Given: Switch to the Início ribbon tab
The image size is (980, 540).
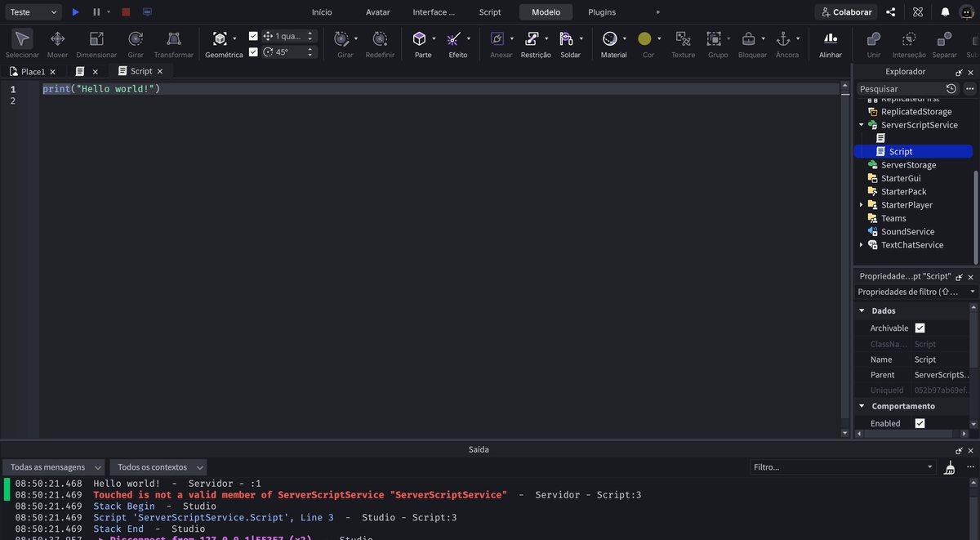Looking at the screenshot, I should (x=322, y=12).
